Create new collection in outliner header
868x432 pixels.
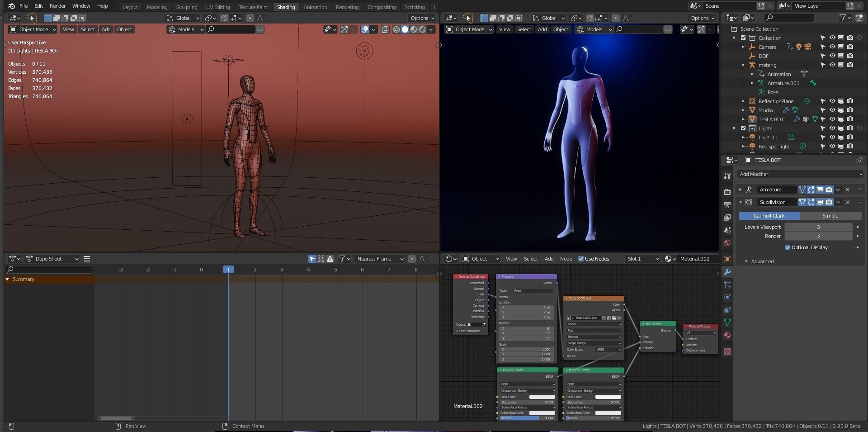[859, 18]
